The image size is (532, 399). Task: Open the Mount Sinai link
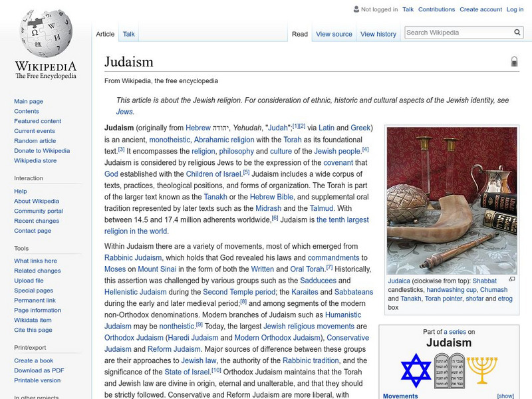pos(157,269)
